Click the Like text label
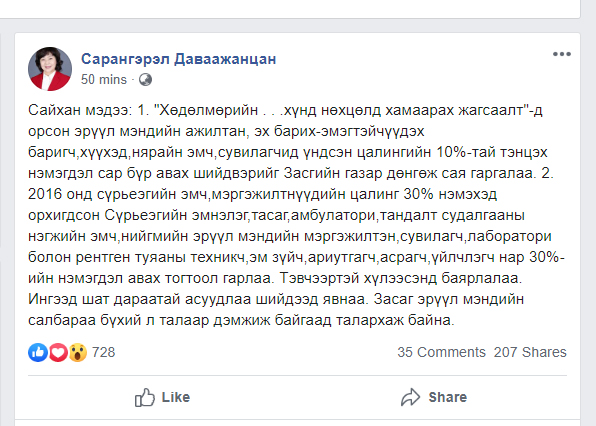The width and height of the screenshot is (596, 426). (176, 397)
